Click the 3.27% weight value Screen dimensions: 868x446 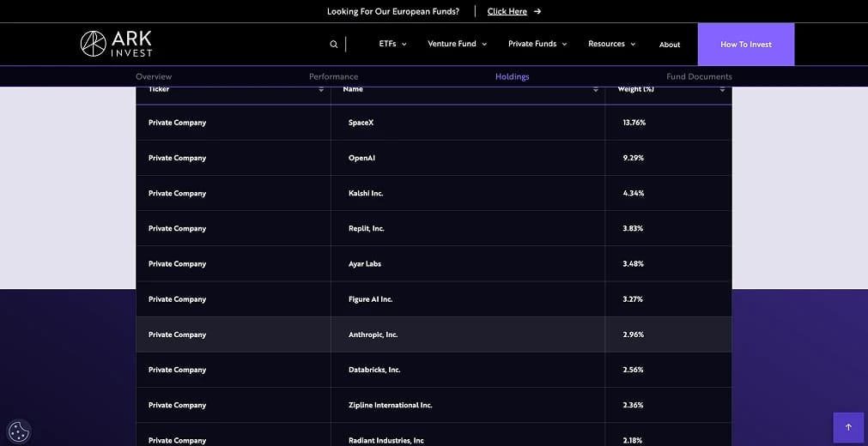(x=632, y=299)
